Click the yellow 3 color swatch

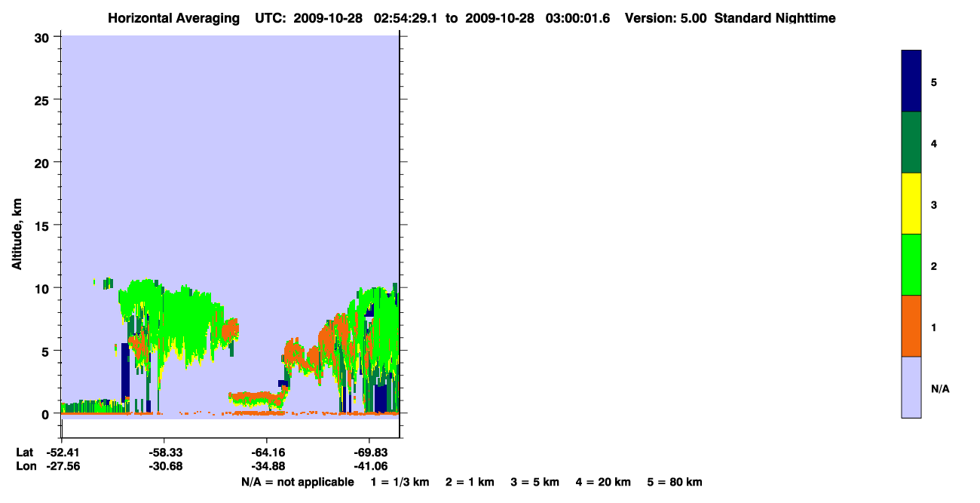911,204
